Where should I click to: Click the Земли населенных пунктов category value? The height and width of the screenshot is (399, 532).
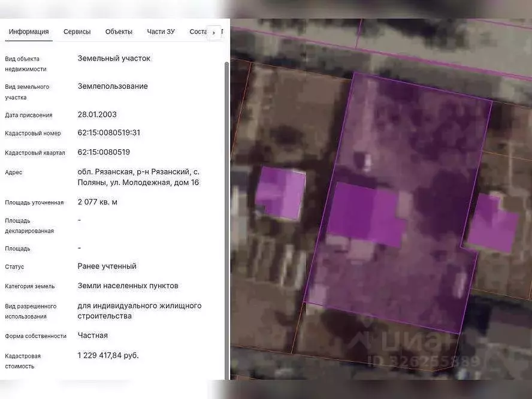click(x=129, y=286)
